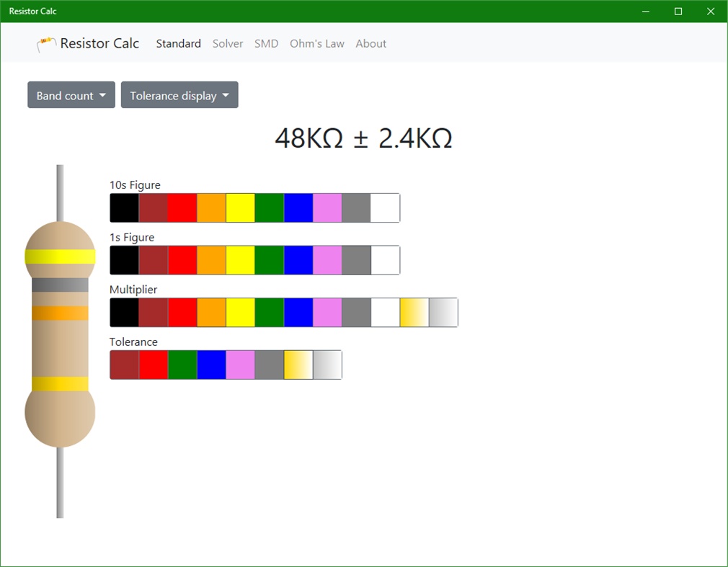Switch to the Solver tab
The image size is (728, 567).
[x=228, y=43]
